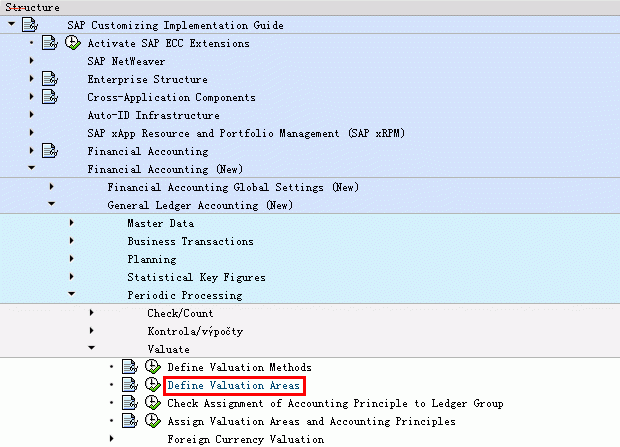Collapse the Valuate node

point(92,348)
